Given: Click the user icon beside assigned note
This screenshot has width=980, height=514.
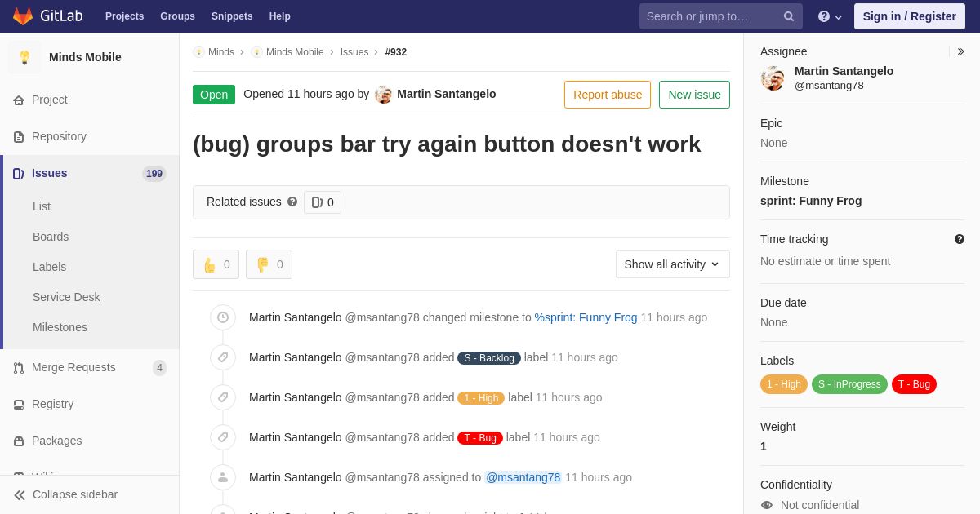Looking at the screenshot, I should [223, 477].
